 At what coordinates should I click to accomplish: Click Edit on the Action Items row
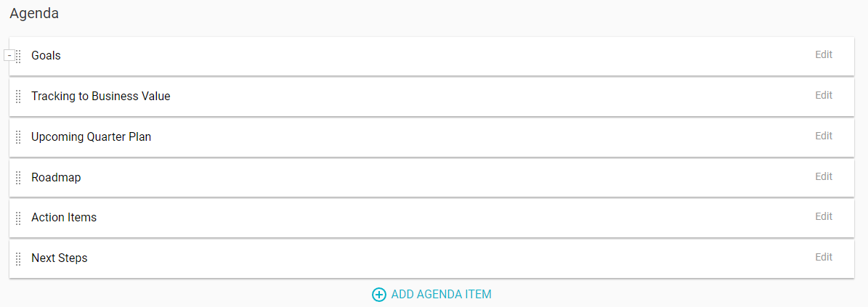[x=823, y=216]
